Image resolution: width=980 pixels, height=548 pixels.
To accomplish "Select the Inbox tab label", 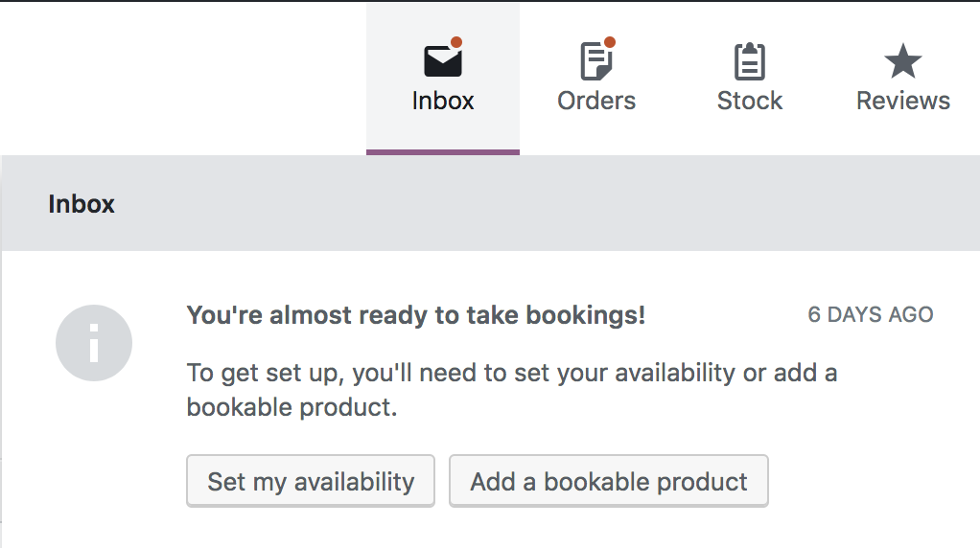I will pos(442,101).
